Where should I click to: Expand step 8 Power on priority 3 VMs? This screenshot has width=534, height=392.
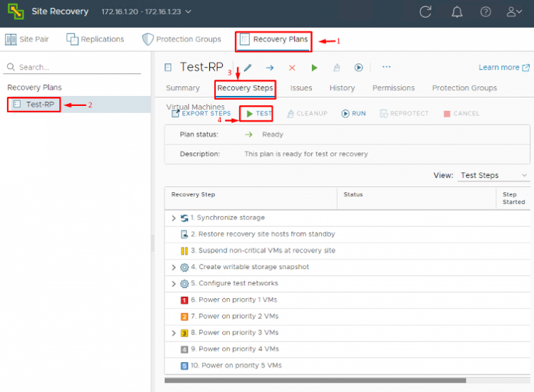pyautogui.click(x=173, y=333)
